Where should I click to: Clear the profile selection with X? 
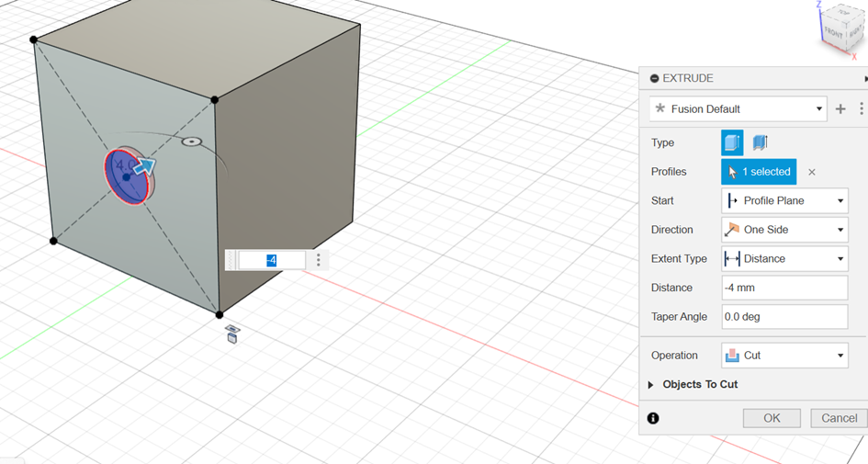click(x=812, y=172)
